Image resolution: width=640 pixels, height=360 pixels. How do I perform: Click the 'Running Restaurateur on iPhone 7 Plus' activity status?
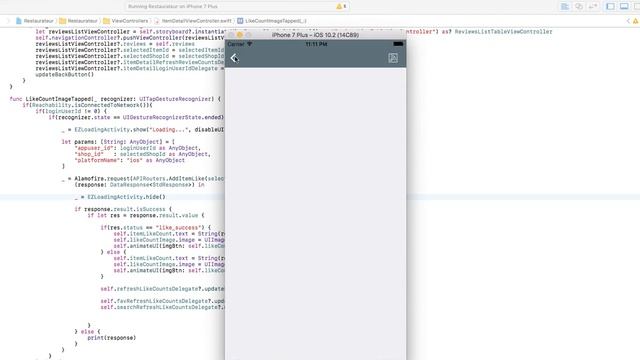click(173, 7)
